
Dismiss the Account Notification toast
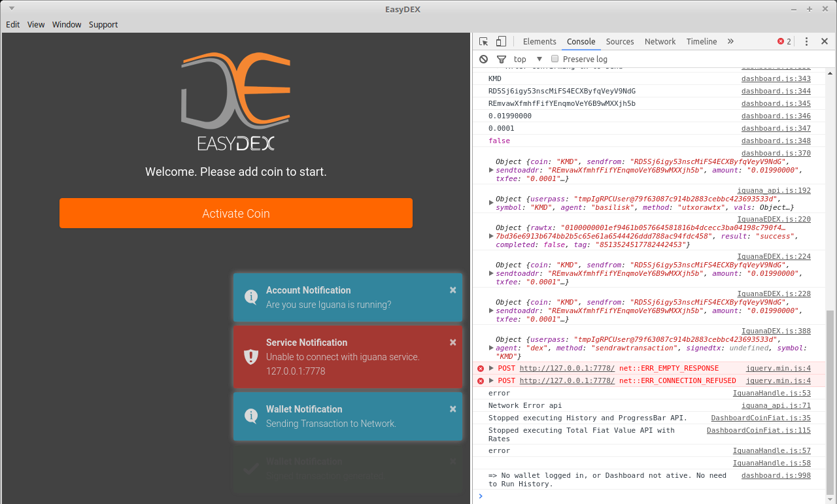click(453, 290)
